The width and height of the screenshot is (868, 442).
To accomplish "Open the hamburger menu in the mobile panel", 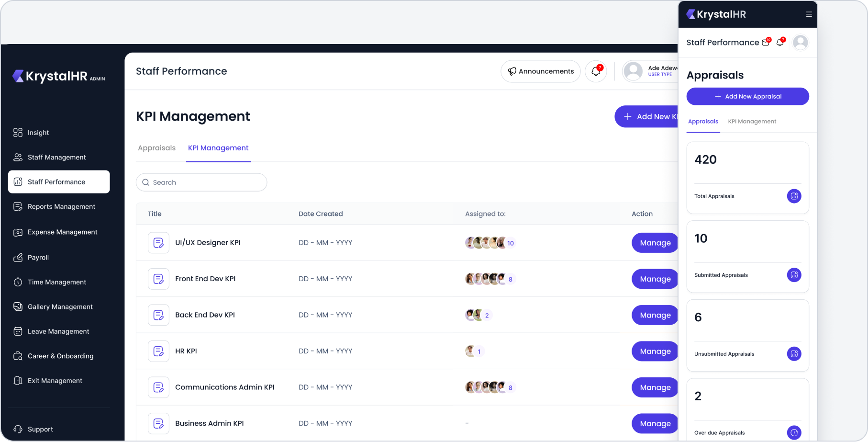I will [x=809, y=14].
